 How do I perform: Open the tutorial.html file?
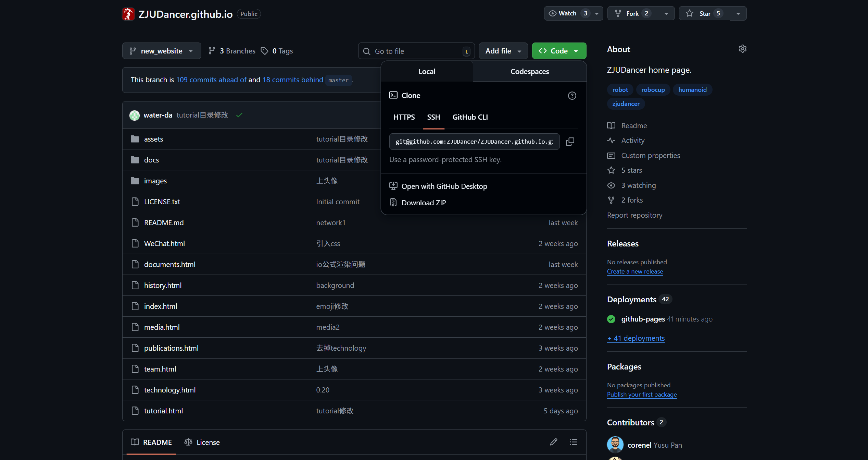tap(163, 411)
